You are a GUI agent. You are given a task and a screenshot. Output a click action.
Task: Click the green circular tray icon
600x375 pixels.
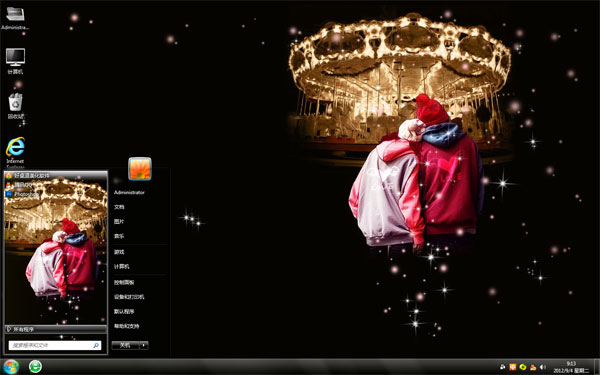tap(523, 367)
